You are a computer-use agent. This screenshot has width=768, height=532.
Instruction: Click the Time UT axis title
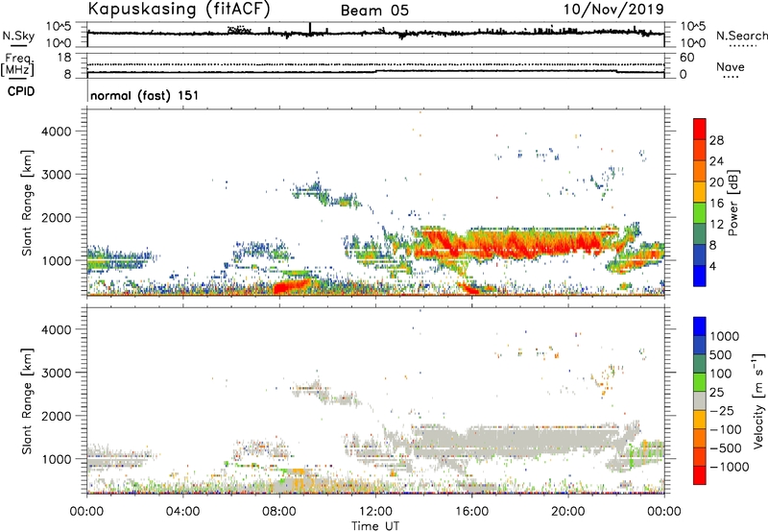click(x=375, y=526)
